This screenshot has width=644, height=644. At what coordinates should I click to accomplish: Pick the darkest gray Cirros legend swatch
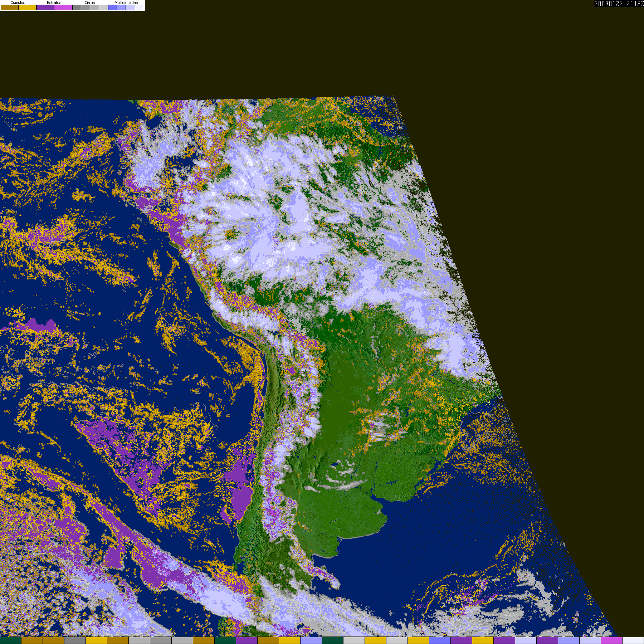click(77, 7)
